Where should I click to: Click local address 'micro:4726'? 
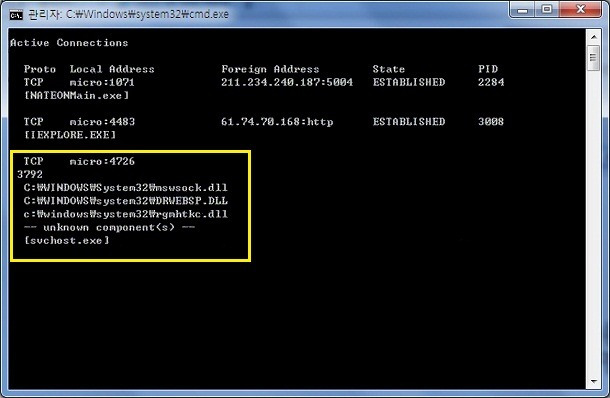(x=102, y=161)
